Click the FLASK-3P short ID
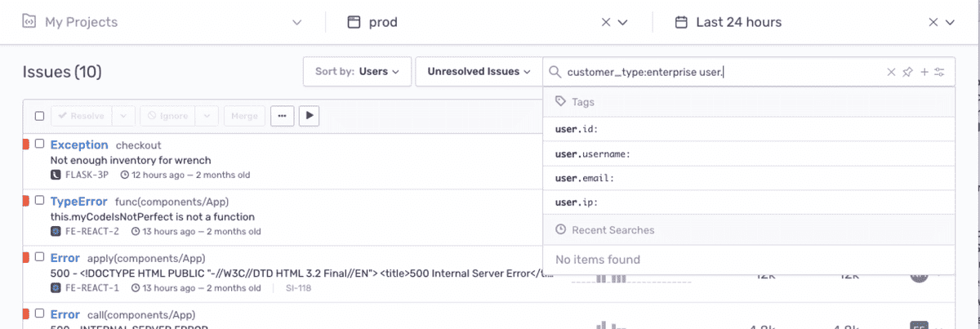The image size is (980, 329). 87,175
